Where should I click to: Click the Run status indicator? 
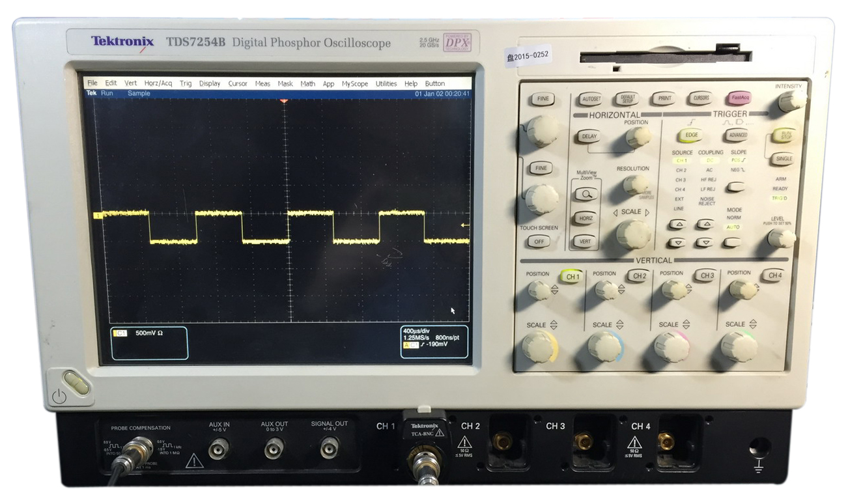click(107, 93)
